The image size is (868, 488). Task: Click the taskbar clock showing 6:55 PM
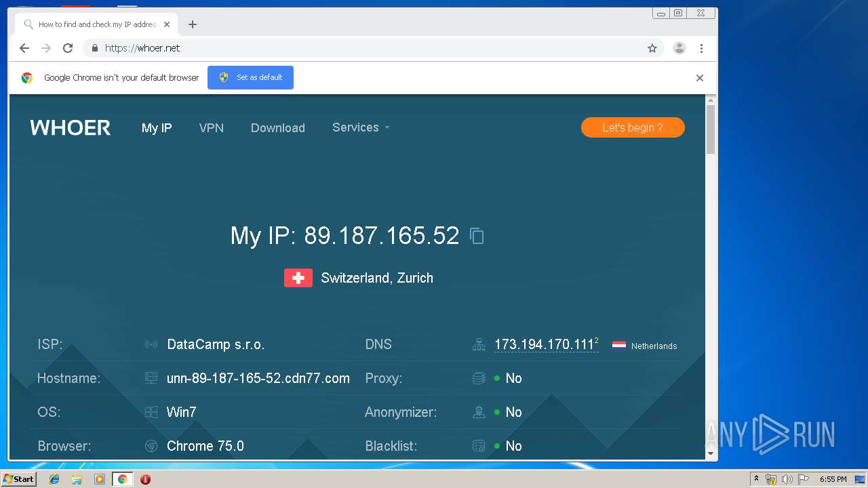pos(833,479)
